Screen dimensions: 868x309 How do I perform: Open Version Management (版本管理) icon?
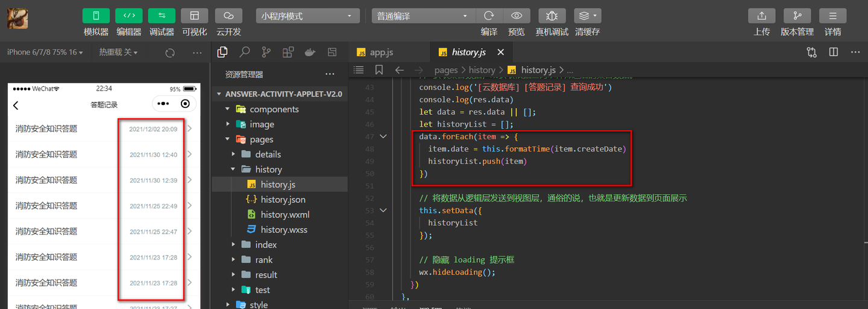point(797,16)
